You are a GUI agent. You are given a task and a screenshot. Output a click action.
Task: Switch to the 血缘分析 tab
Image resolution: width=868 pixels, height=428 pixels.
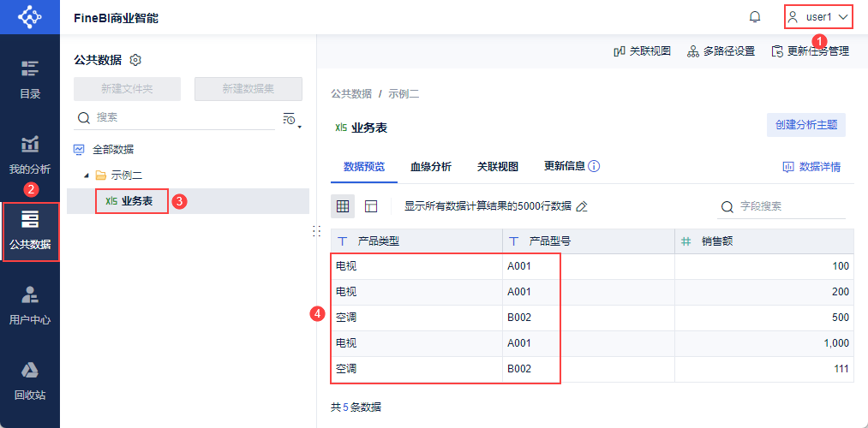point(431,166)
